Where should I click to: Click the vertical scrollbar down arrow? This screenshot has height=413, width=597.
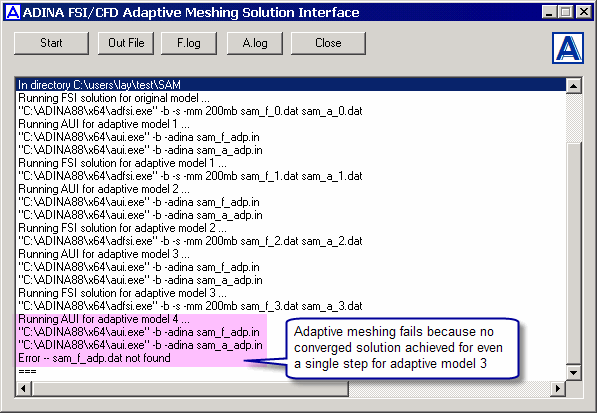click(573, 373)
